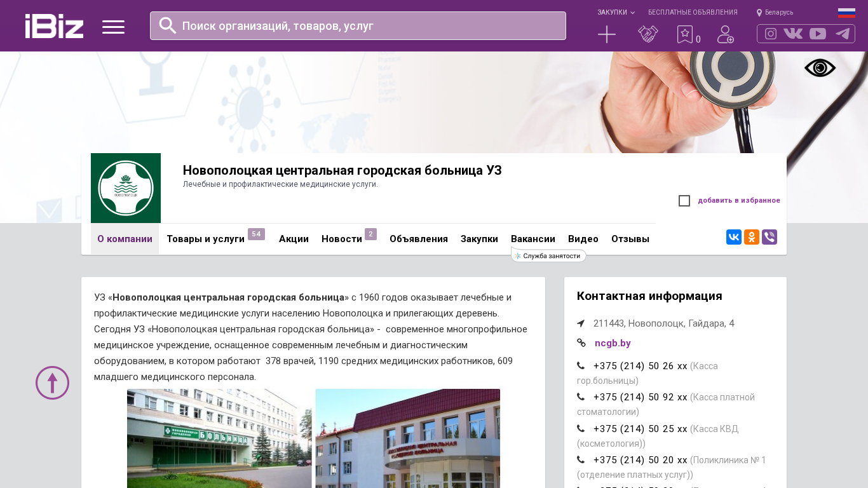Screen dimensions: 868x488
Task: Open favorites bookmark star icon
Action: [685, 34]
